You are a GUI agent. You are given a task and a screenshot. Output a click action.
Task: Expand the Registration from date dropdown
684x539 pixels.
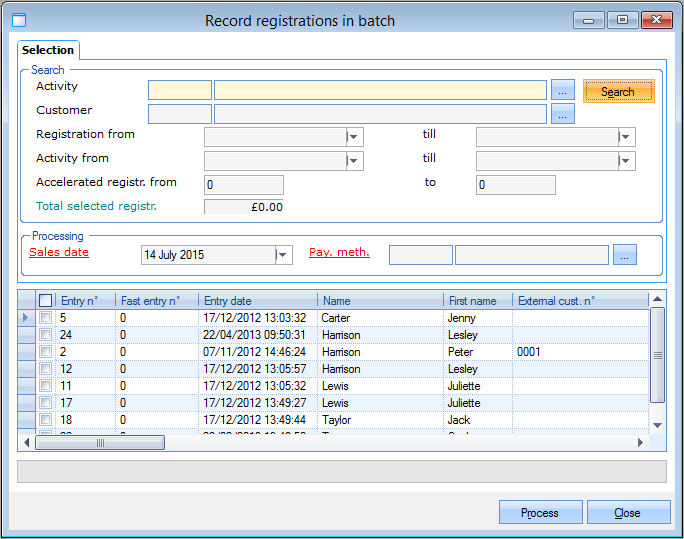tap(354, 137)
